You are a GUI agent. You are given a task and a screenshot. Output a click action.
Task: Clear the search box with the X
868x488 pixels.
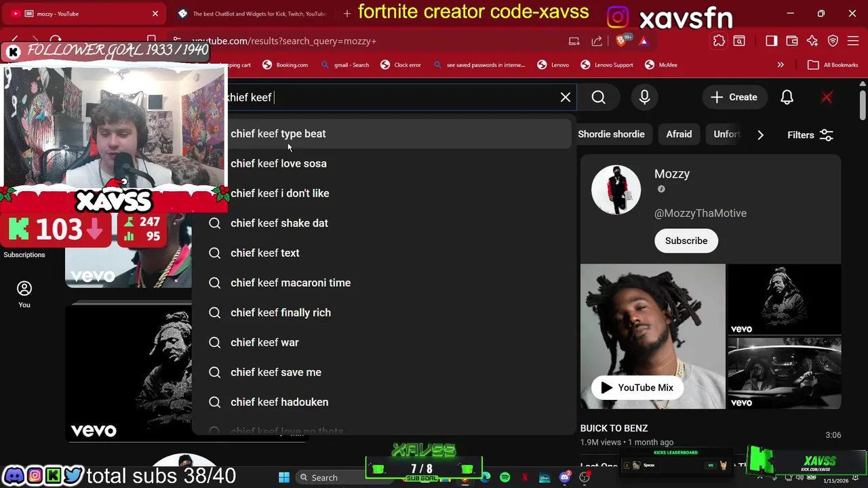(566, 98)
